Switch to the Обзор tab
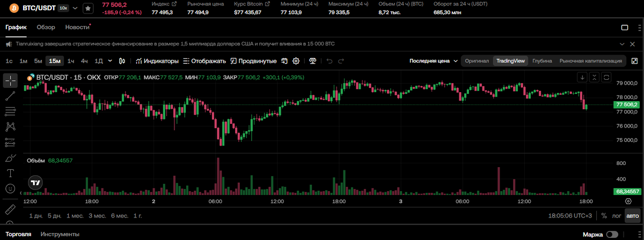This screenshot has height=240, width=644. click(x=46, y=27)
